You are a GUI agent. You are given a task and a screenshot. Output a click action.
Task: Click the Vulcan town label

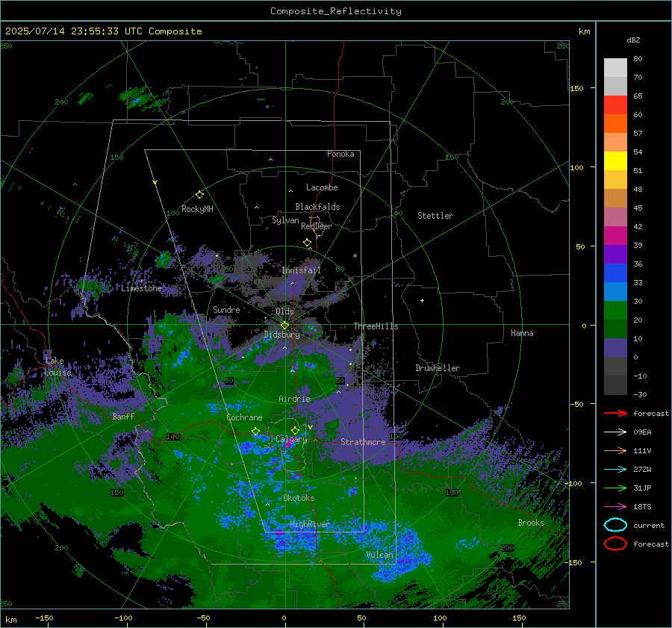[379, 555]
